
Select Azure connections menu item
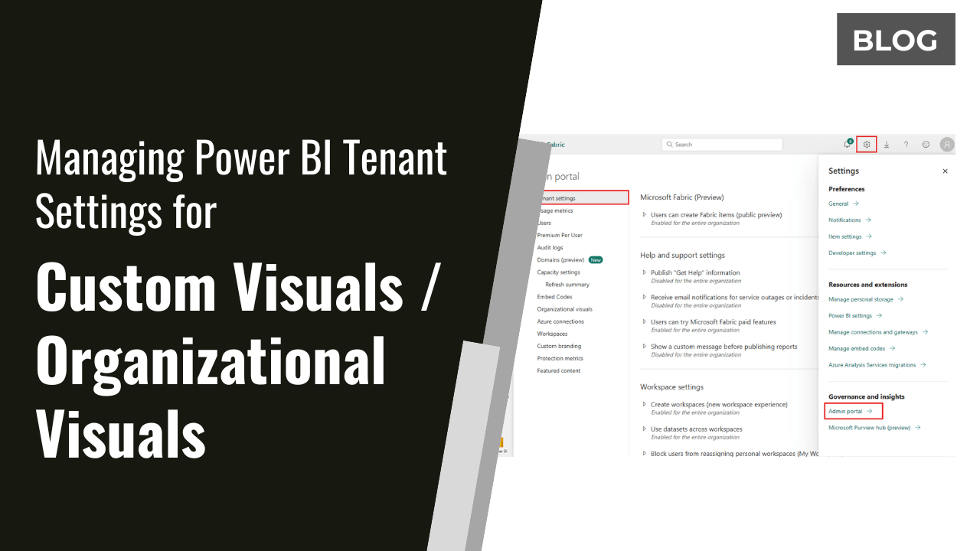pos(560,321)
